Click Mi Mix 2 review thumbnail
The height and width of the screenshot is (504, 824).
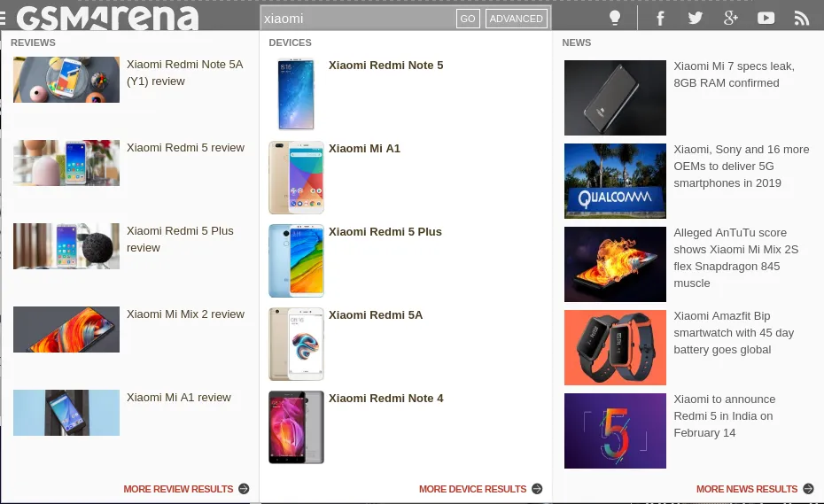[66, 330]
